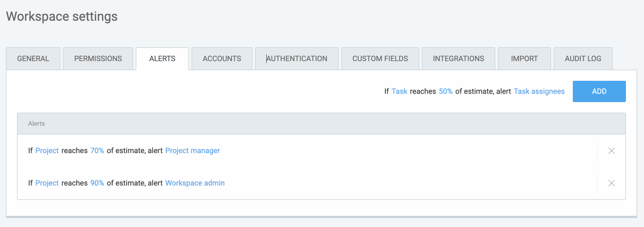Open the Integrations tab
This screenshot has height=227, width=644.
coord(458,58)
